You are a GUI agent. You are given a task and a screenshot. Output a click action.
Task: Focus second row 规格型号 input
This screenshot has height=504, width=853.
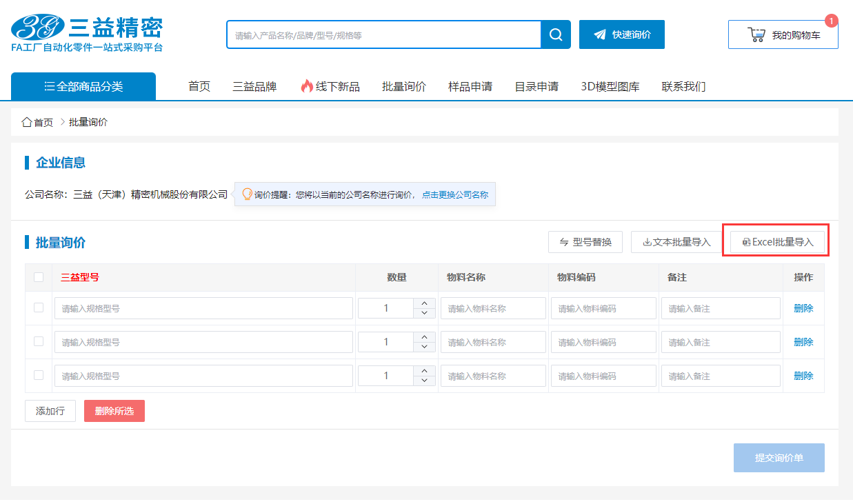coord(203,342)
